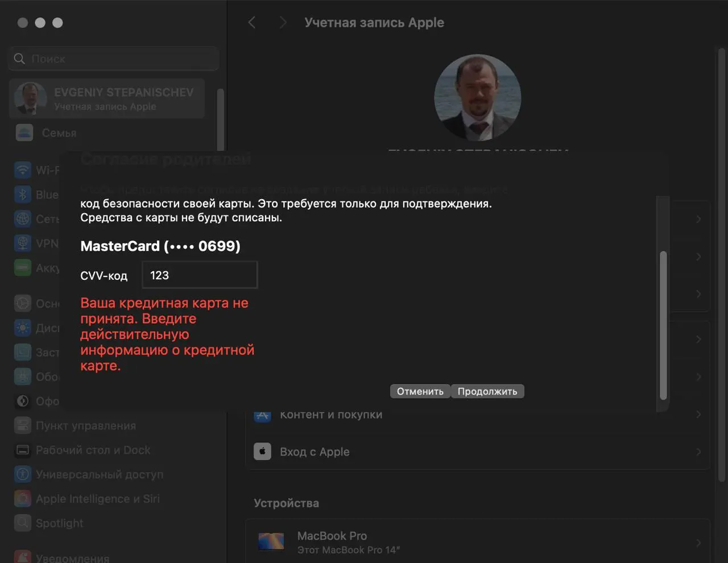Click the dialog's vertical scrollbar
Screen dimensions: 728x563
click(663, 325)
